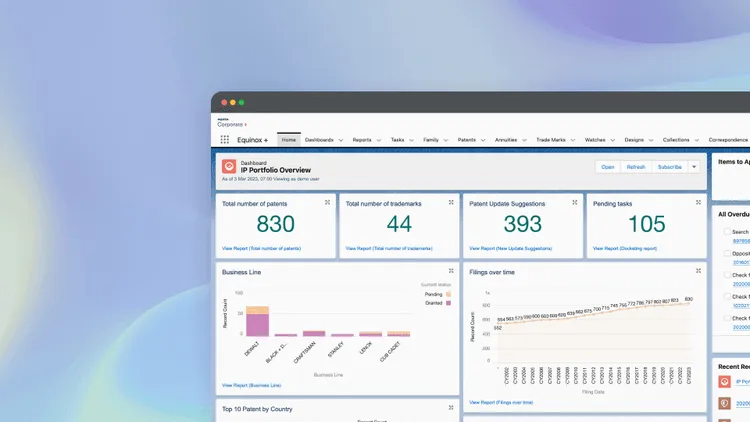Open View Report (Docketing report)
This screenshot has width=750, height=422.
[x=625, y=248]
